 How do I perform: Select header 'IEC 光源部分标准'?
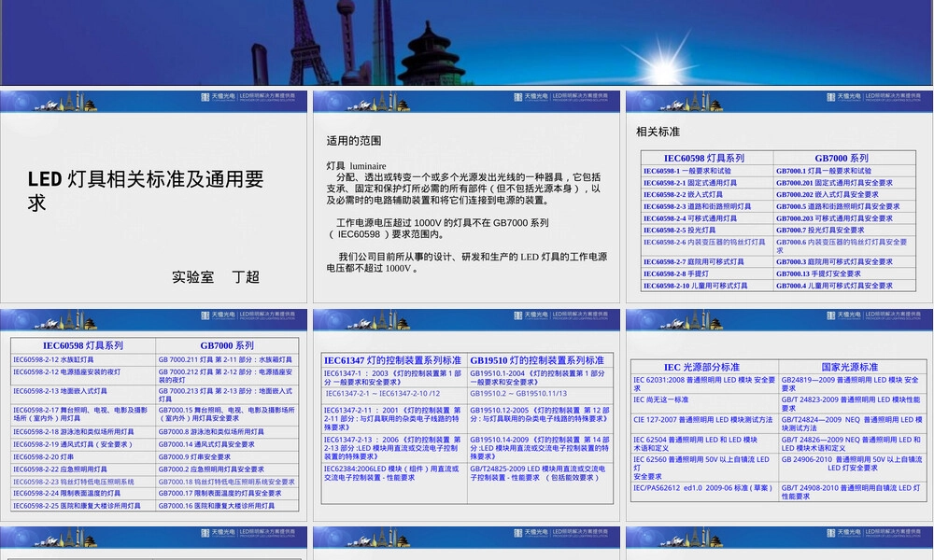702,367
